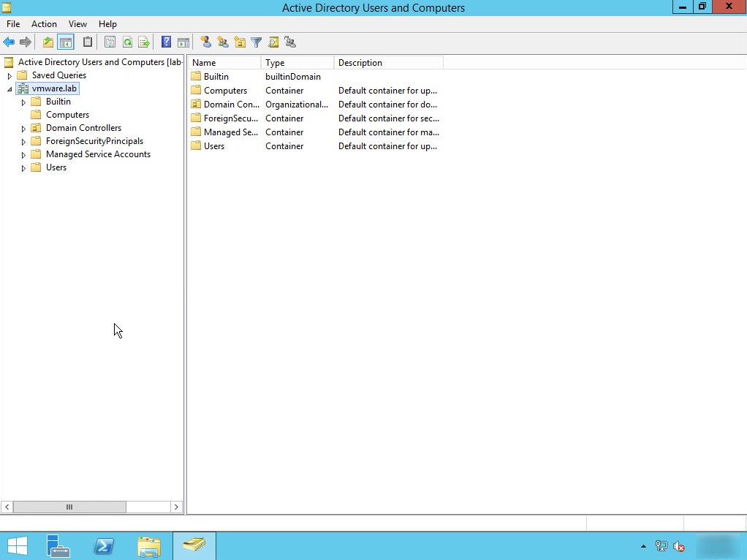Select the Create New User toolbar icon
The width and height of the screenshot is (747, 560).
[205, 42]
